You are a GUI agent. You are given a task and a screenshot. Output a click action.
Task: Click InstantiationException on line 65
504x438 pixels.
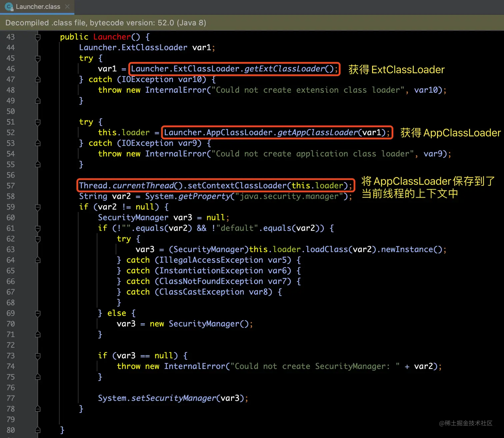211,271
